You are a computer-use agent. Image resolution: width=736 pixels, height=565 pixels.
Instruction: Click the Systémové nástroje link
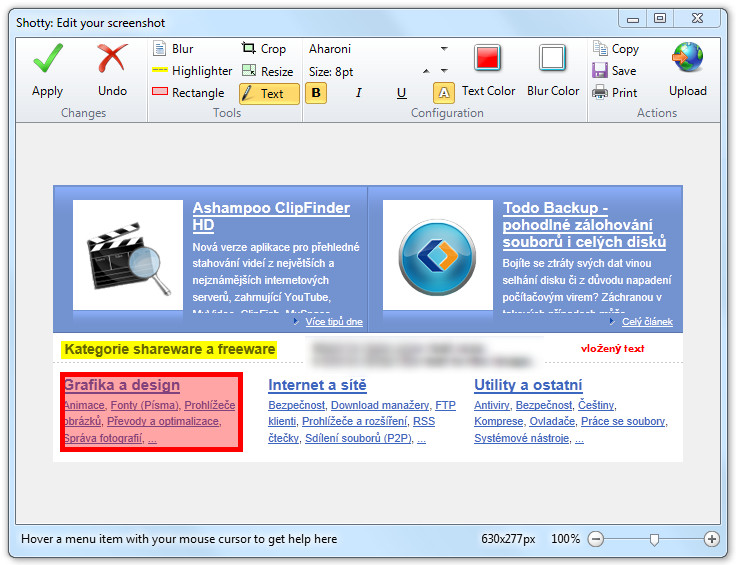(521, 438)
